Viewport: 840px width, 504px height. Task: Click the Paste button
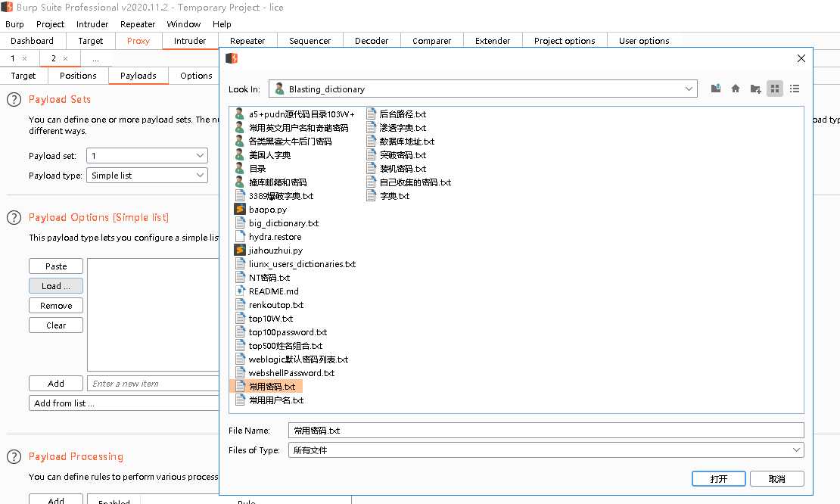pos(56,266)
